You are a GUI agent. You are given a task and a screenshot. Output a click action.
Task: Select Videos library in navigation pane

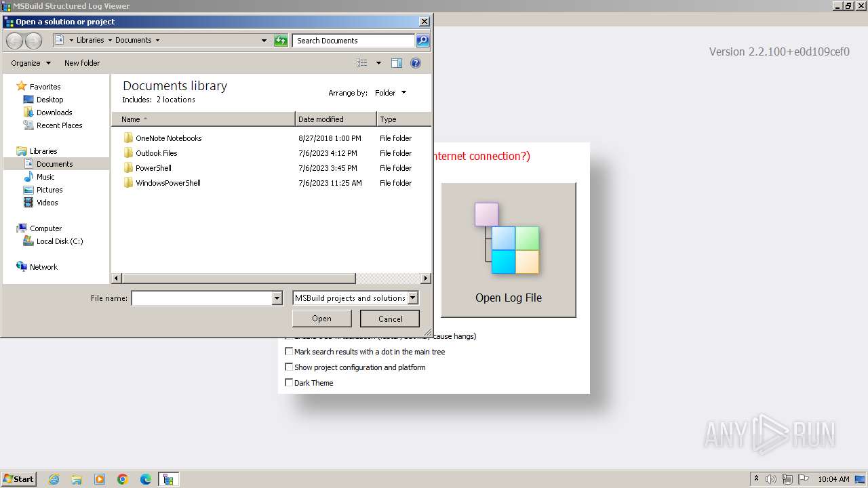pyautogui.click(x=47, y=203)
